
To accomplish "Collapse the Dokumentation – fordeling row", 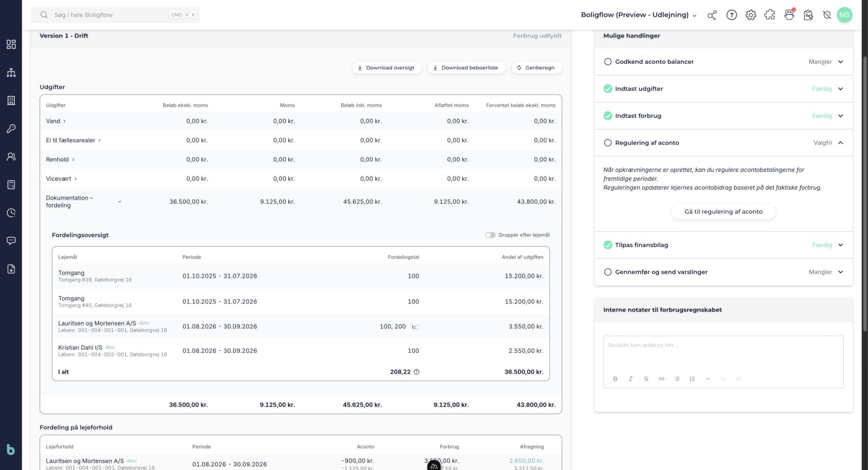I will point(120,202).
